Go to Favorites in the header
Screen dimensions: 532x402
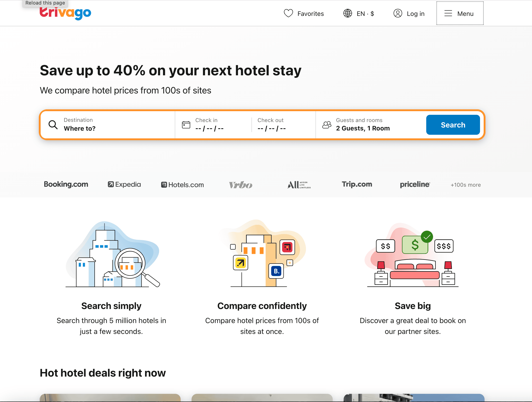310,14
